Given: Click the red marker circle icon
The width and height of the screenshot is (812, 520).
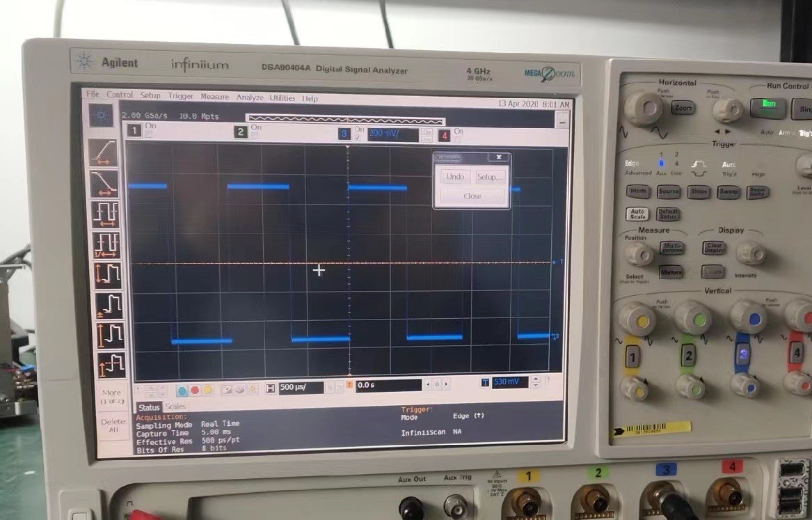Looking at the screenshot, I should [194, 388].
